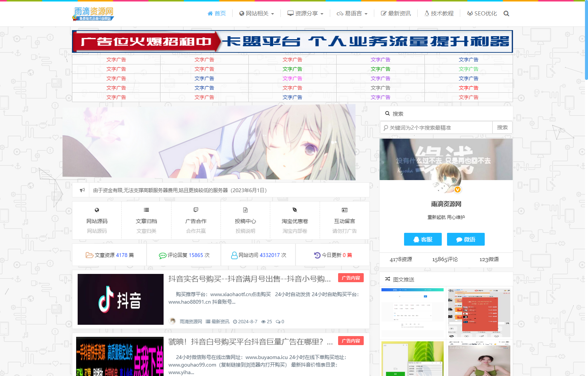The width and height of the screenshot is (588, 376).
Task: Open the 雨滴资源网 logo
Action: pos(93,14)
